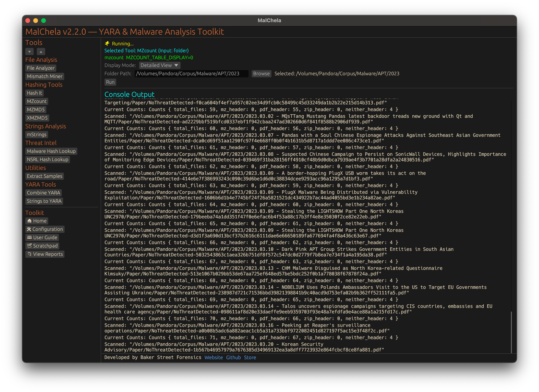Select the Hash It tool
The height and width of the screenshot is (392, 539).
coord(34,93)
